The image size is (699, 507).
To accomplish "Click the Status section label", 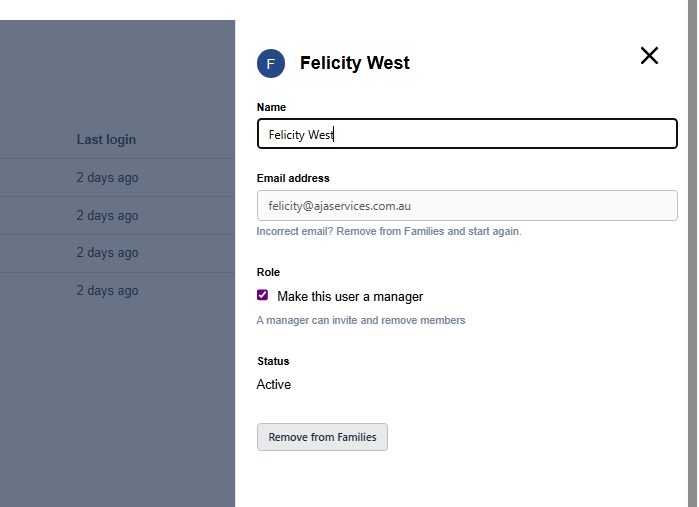I will (273, 361).
